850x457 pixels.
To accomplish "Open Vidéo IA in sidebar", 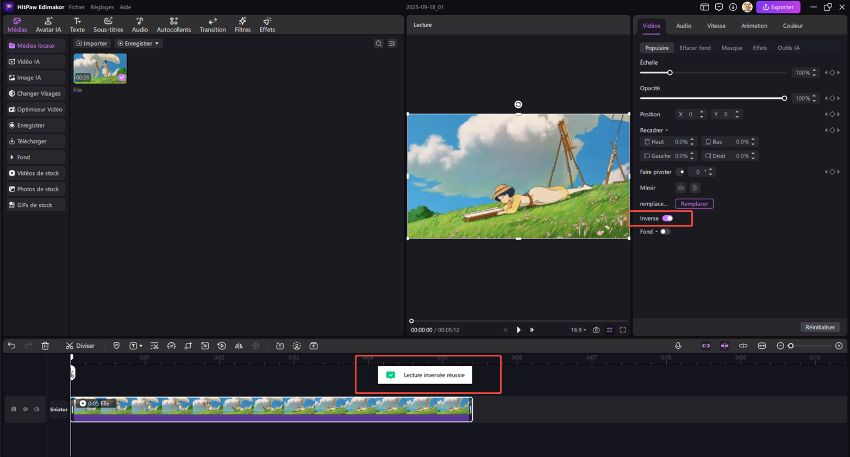I will click(x=36, y=62).
